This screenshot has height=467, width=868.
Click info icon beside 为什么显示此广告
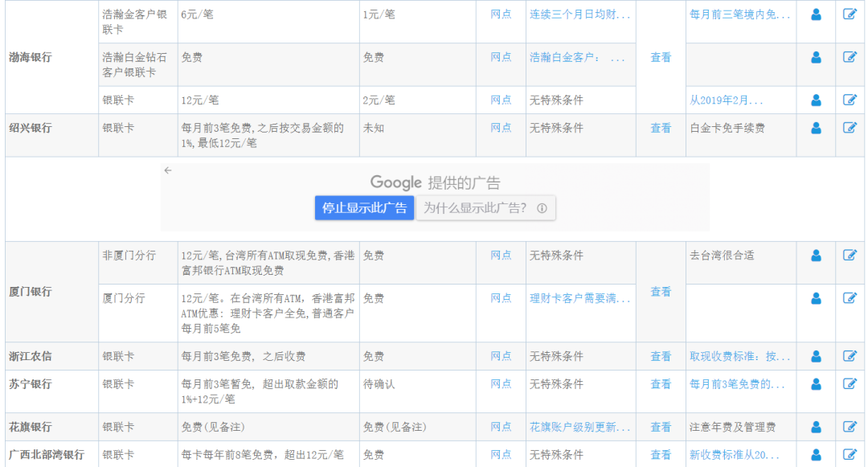point(542,208)
